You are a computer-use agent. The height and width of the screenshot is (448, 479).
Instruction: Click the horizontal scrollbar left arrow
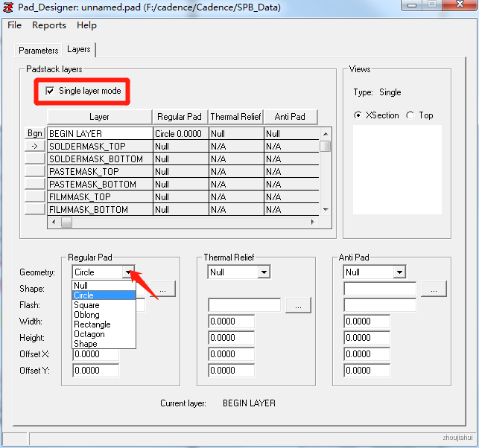click(54, 223)
